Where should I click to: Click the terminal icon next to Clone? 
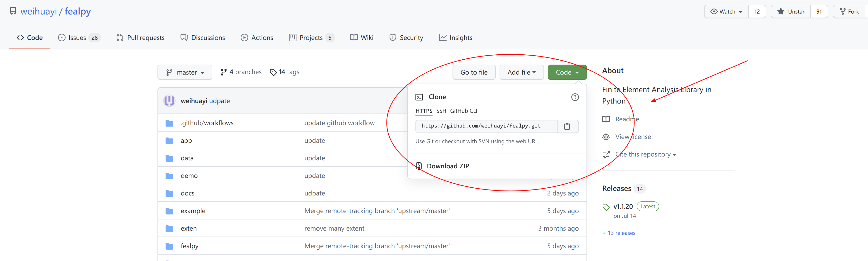(419, 97)
